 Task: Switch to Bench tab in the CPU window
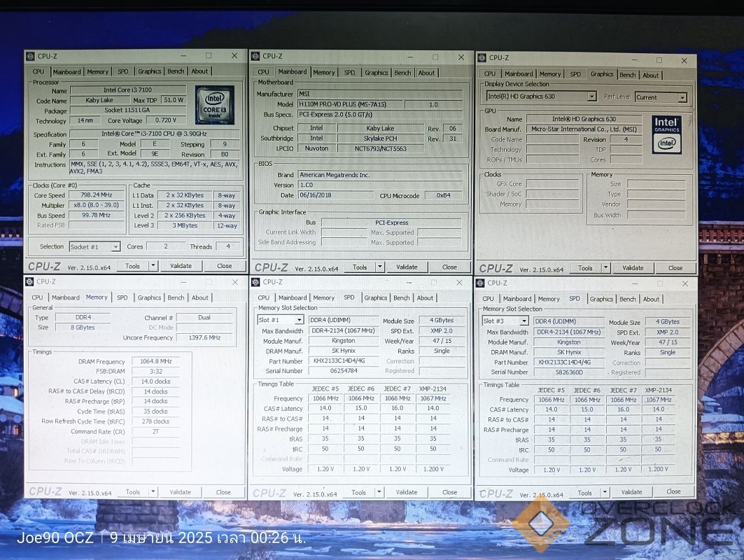coord(176,71)
